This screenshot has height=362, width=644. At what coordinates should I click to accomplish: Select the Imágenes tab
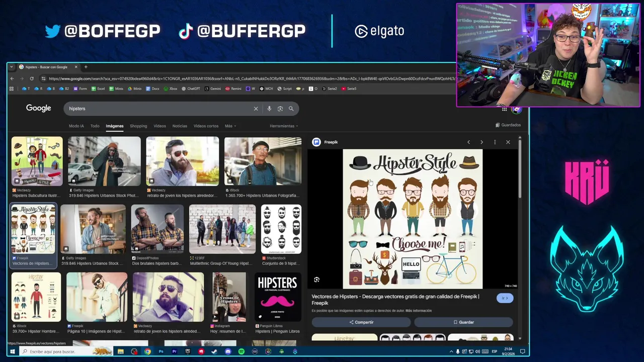[115, 126]
